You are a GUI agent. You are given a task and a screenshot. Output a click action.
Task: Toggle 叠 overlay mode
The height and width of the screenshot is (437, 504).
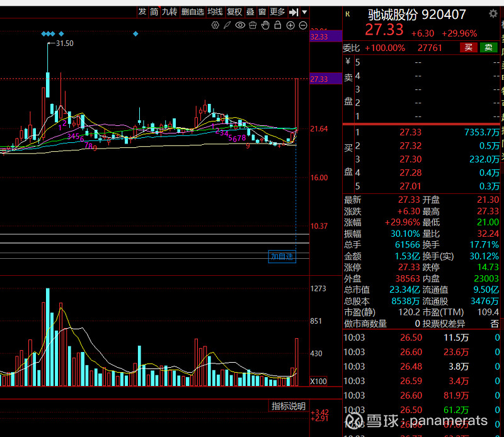(x=250, y=11)
